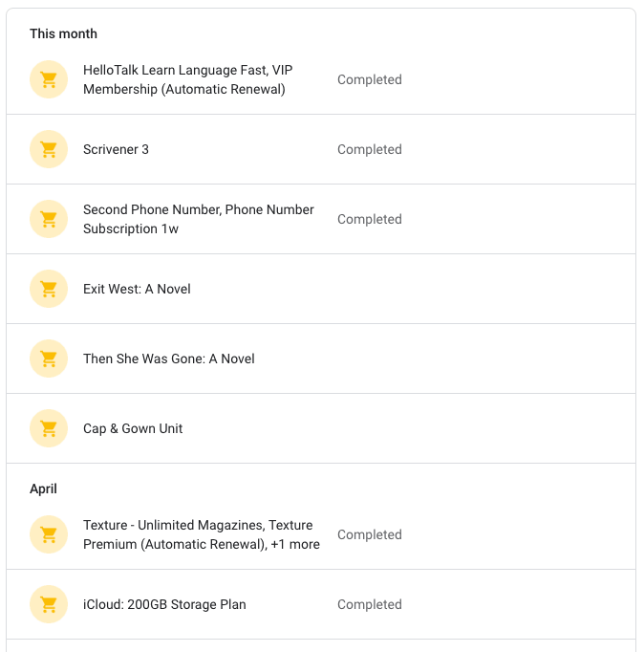Open Second Phone Number Subscription 1w entry
This screenshot has width=644, height=652.
[321, 219]
